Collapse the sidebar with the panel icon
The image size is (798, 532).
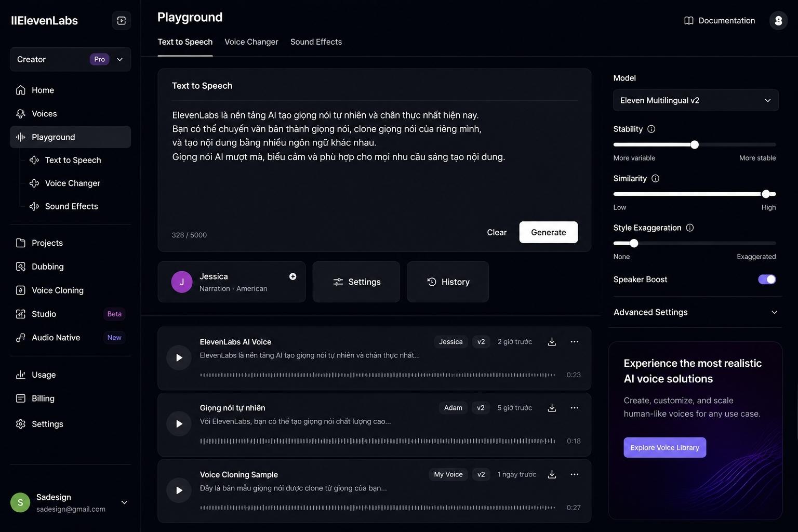pyautogui.click(x=122, y=21)
